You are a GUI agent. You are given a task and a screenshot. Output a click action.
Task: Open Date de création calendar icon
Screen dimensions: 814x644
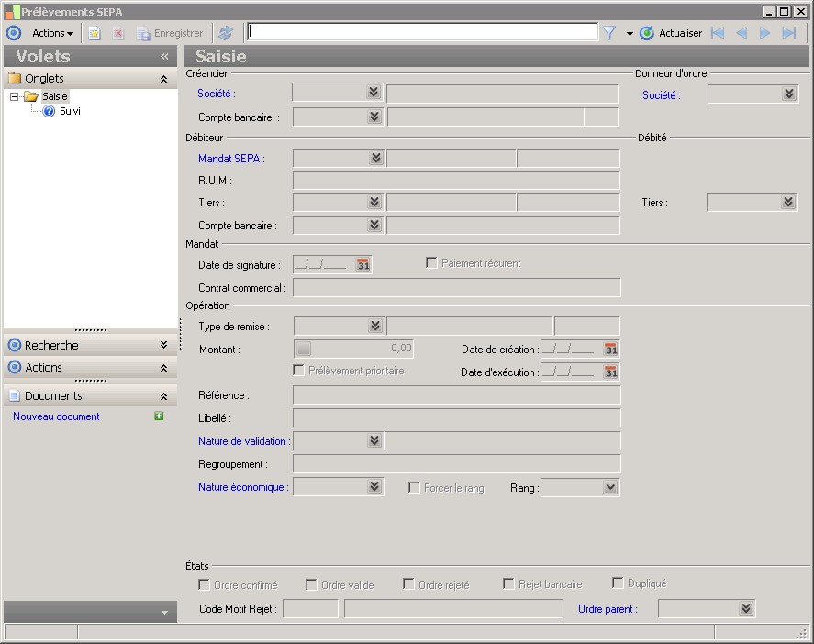[611, 350]
